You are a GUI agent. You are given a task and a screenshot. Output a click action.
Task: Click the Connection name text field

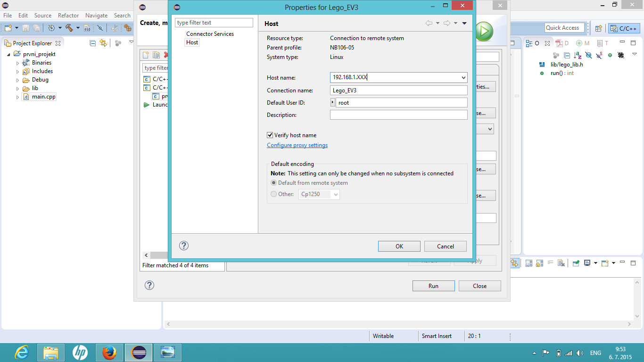pos(398,90)
